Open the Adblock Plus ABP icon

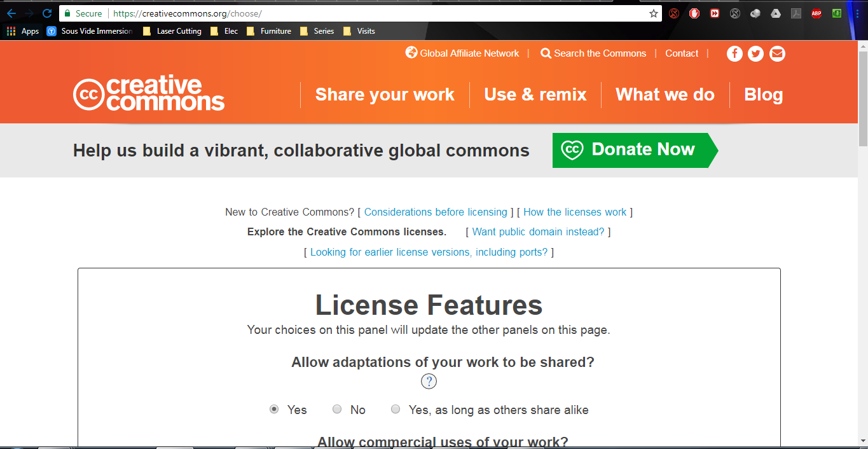click(816, 13)
